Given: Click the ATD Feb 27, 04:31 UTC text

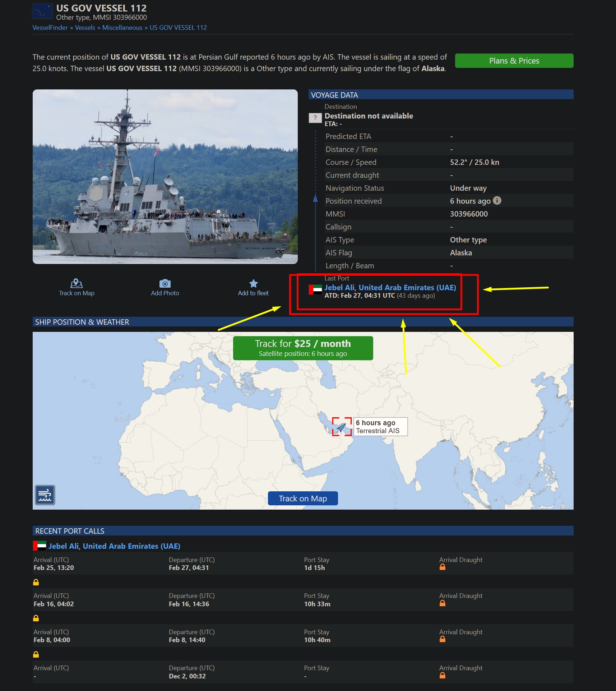Looking at the screenshot, I should pyautogui.click(x=360, y=296).
